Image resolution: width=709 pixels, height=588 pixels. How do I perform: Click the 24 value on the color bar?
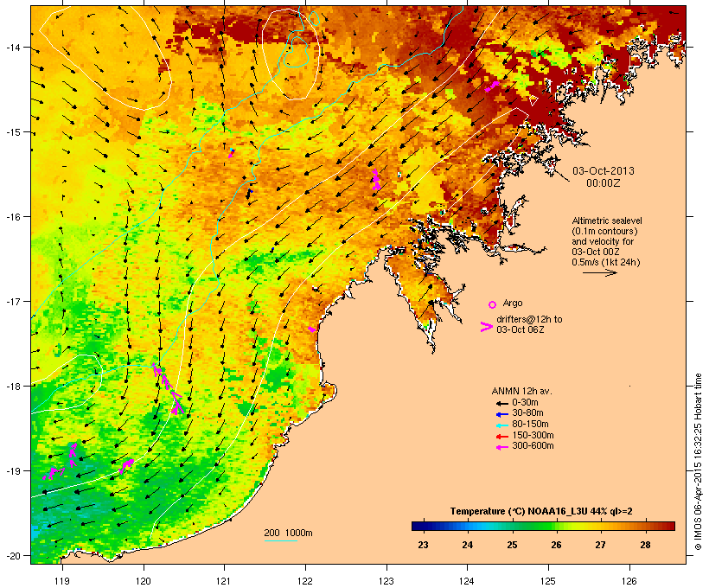468,545
